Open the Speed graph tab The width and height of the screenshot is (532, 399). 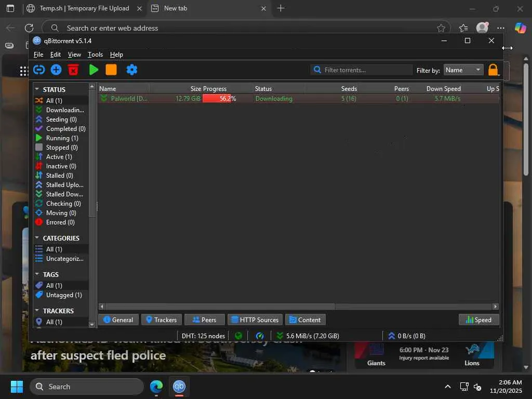pos(478,320)
